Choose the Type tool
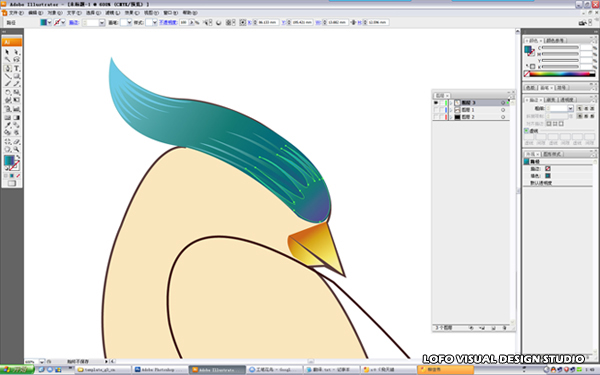This screenshot has height=375, width=600. [x=16, y=68]
